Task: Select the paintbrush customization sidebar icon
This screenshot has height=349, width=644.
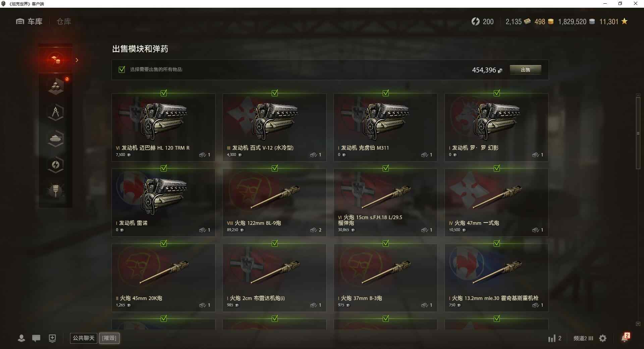Action: (56, 191)
